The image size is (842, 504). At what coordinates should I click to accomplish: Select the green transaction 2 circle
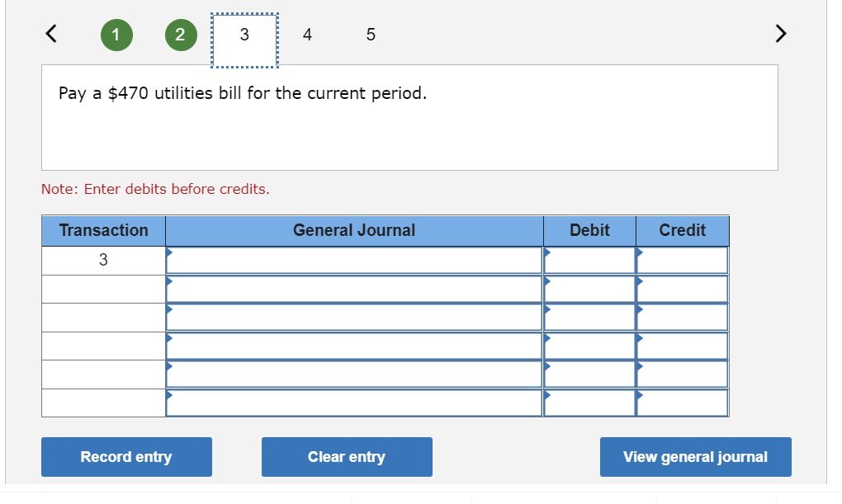(x=181, y=35)
